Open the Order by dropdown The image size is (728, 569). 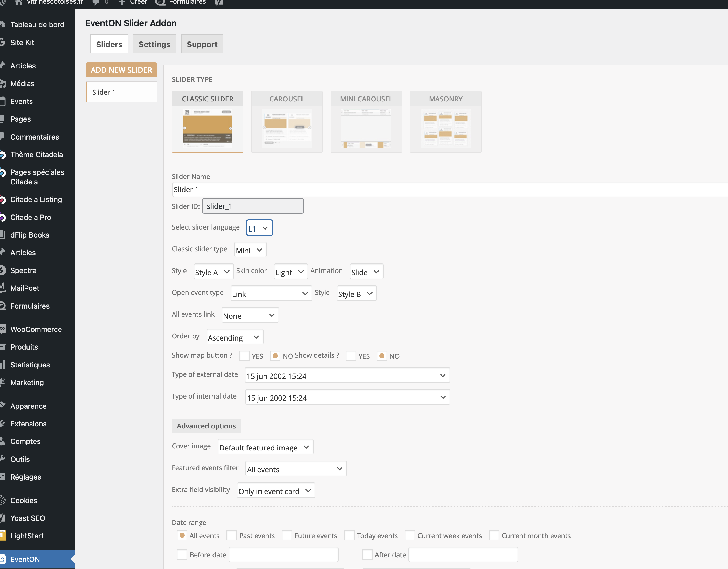point(234,337)
